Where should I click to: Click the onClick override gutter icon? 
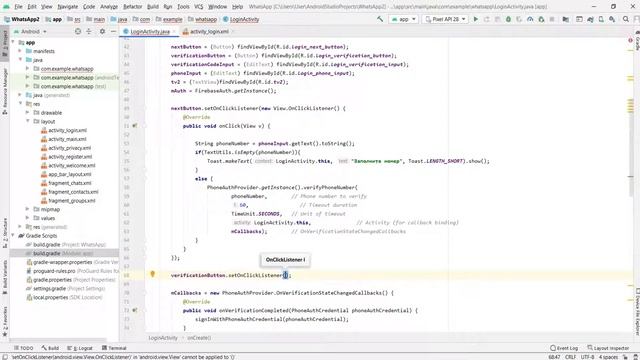(135, 126)
